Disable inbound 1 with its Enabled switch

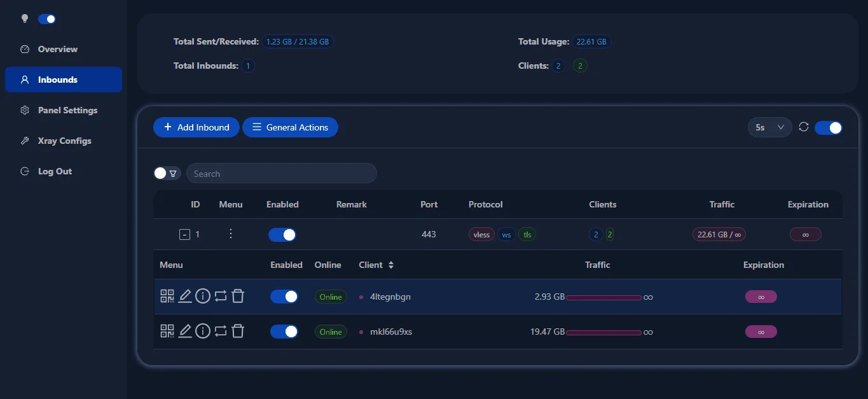pyautogui.click(x=282, y=235)
